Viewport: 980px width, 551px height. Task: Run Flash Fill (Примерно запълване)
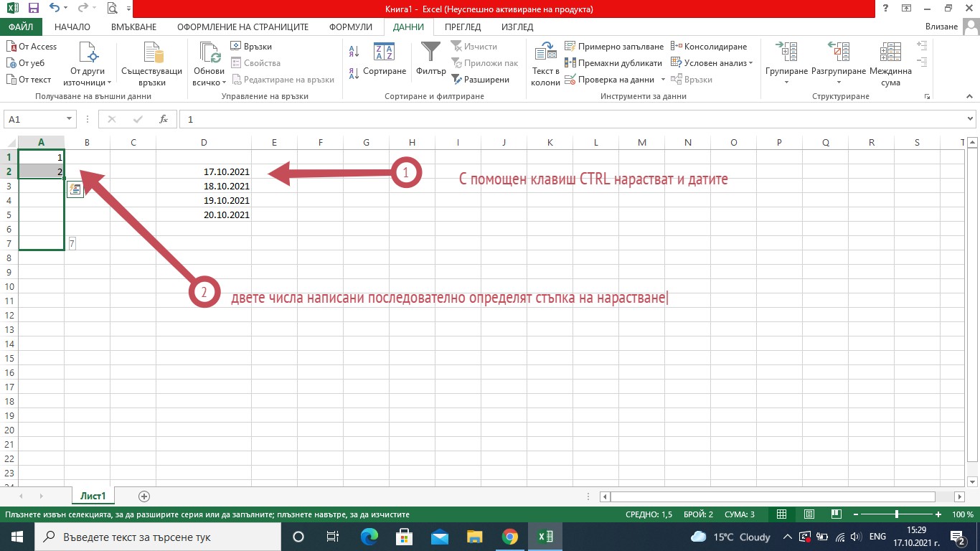click(614, 46)
